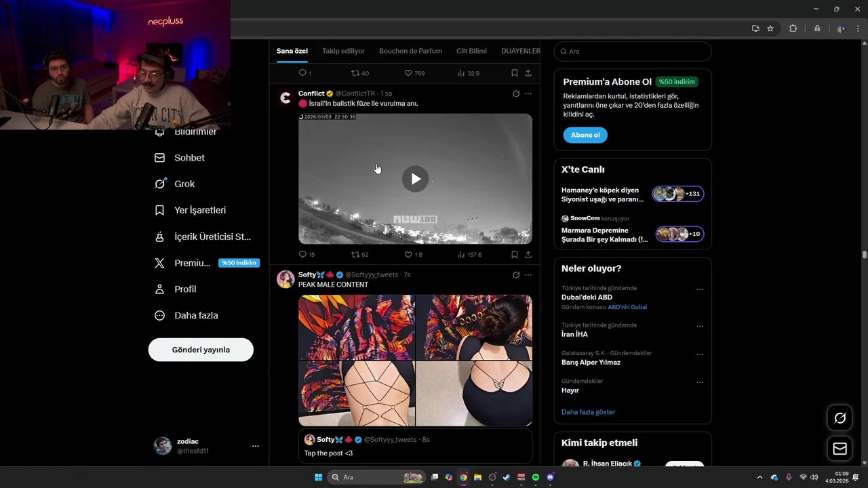Like the ConflictTR post
Screen dimensions: 868x488
coord(413,255)
